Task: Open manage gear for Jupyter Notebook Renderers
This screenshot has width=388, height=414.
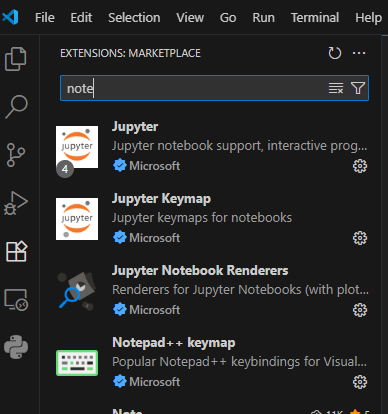Action: 360,310
